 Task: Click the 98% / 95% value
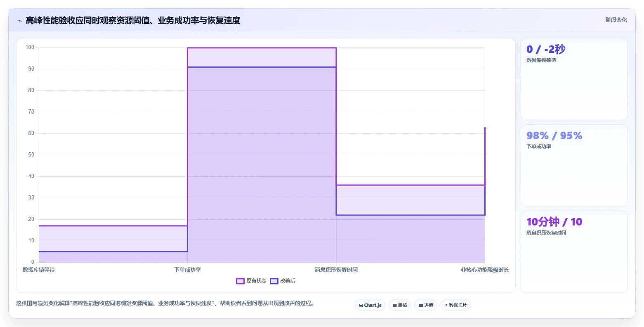pyautogui.click(x=554, y=136)
